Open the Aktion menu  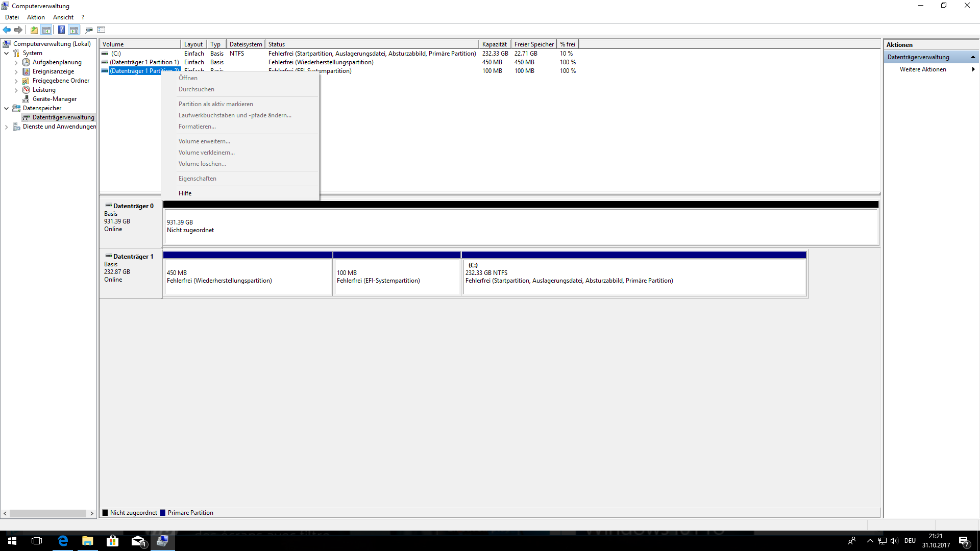(36, 17)
